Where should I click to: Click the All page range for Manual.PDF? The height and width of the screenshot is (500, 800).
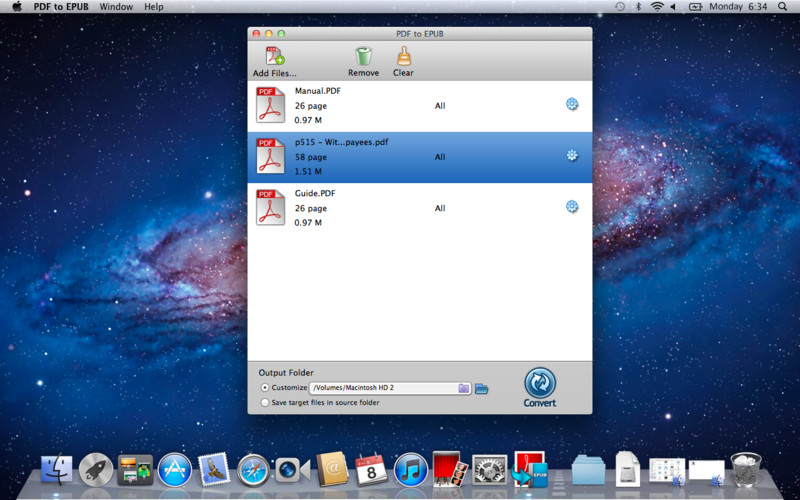pyautogui.click(x=440, y=106)
